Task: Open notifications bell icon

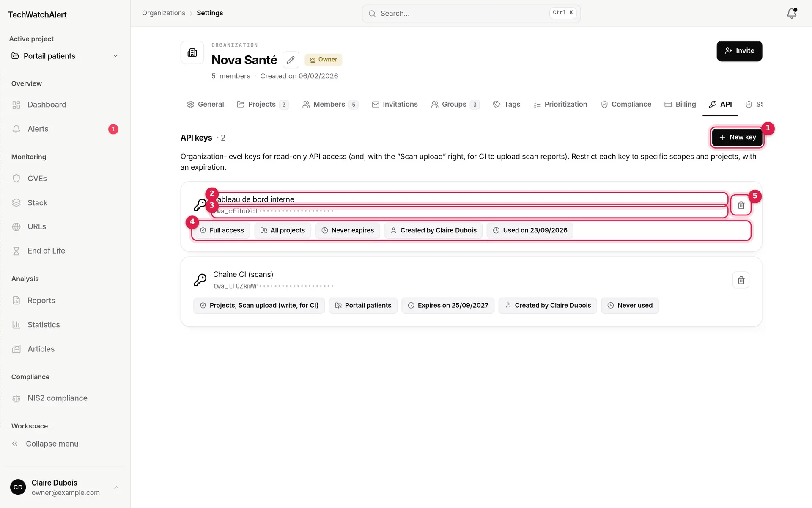Action: click(x=792, y=13)
